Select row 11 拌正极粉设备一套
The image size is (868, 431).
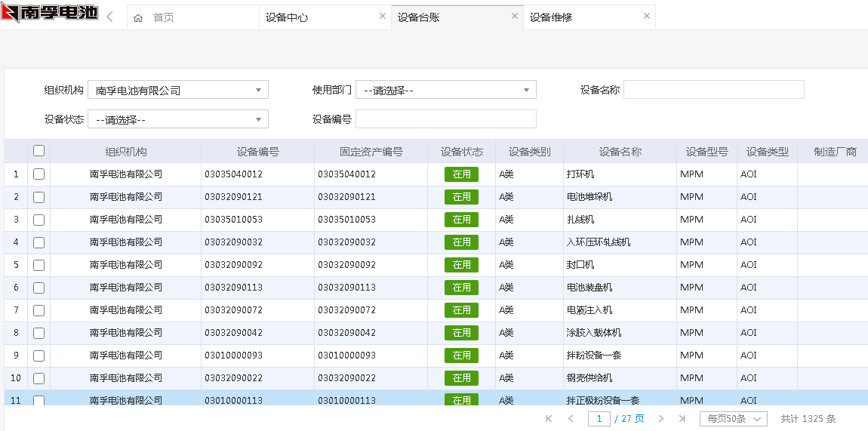point(436,399)
